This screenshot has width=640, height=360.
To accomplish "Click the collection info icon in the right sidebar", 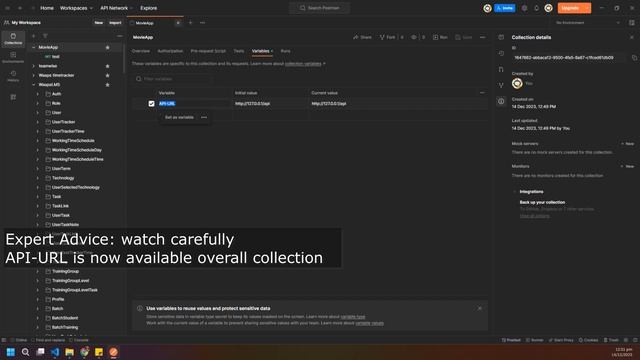I will [501, 101].
